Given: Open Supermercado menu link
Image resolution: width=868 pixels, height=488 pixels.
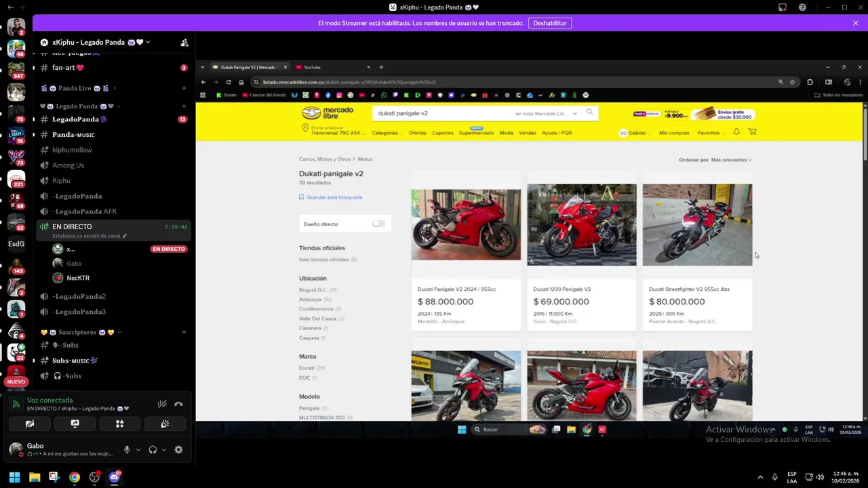Looking at the screenshot, I should (476, 133).
